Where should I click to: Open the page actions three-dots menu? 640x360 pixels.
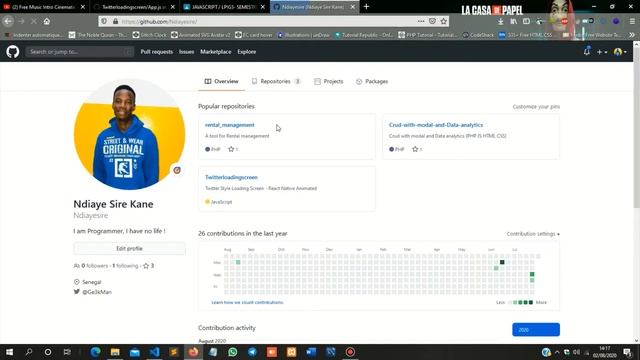(x=421, y=21)
